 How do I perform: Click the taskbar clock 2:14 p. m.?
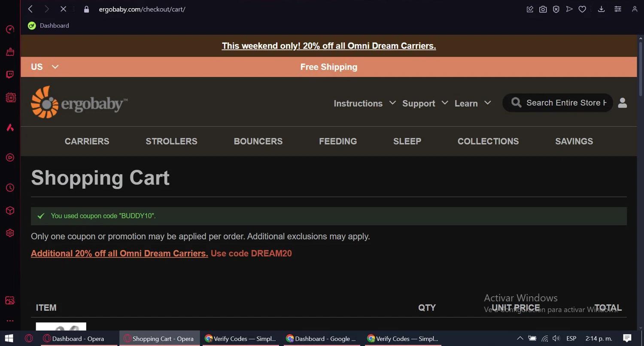pyautogui.click(x=598, y=338)
